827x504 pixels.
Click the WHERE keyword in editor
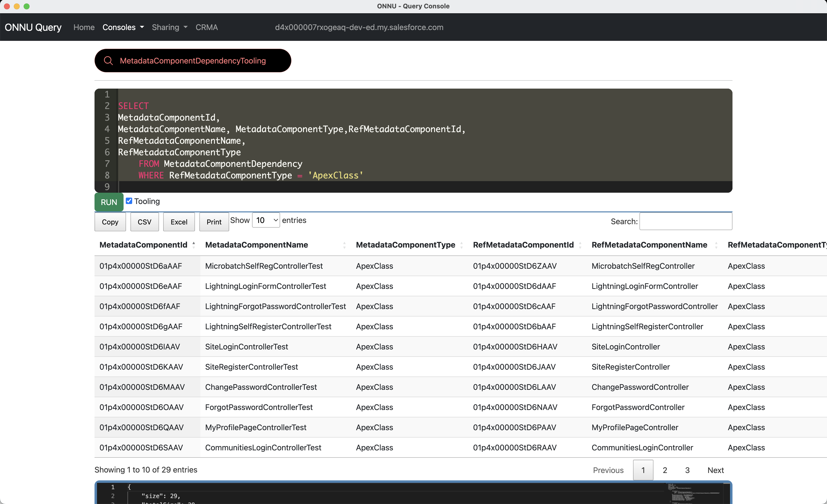click(x=151, y=175)
